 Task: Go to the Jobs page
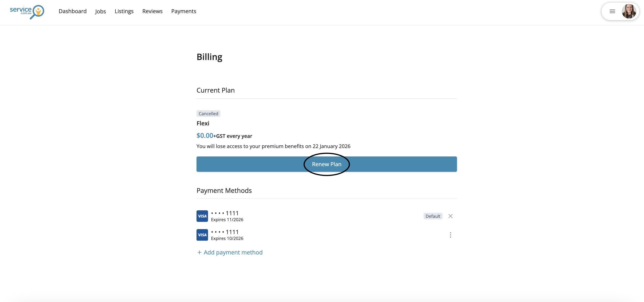(100, 11)
